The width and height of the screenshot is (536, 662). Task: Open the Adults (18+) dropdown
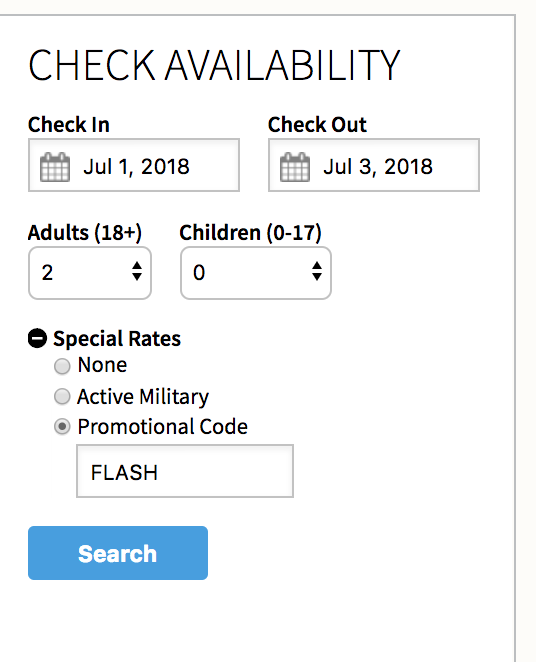pos(90,273)
